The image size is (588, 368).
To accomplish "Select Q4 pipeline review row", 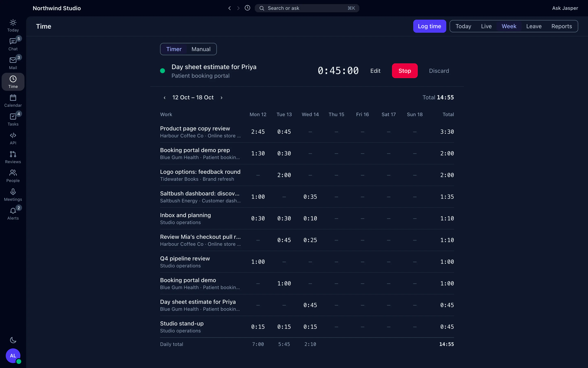I will 307,262.
